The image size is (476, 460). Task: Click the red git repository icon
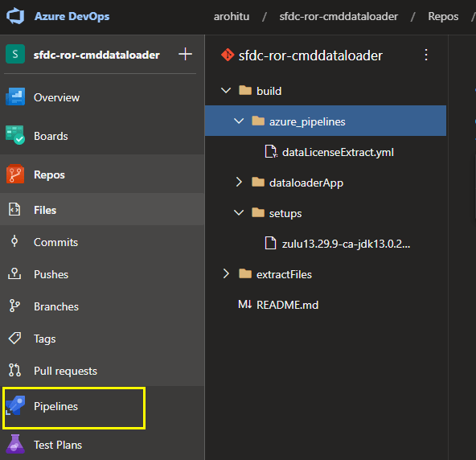click(228, 55)
